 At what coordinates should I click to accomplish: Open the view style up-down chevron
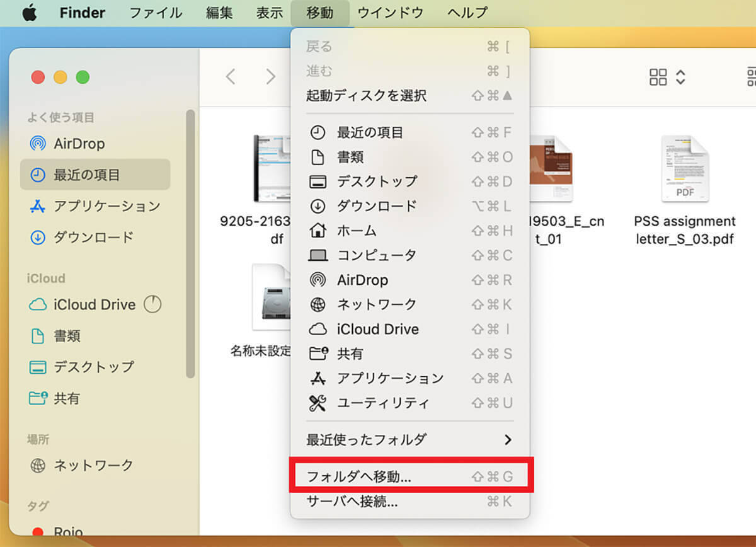point(680,77)
